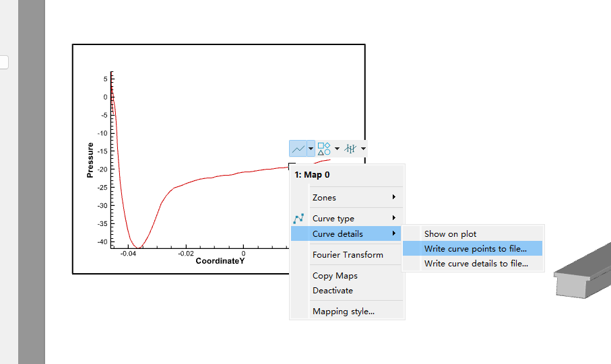Select the CoordinateY axis title
The width and height of the screenshot is (611, 364).
point(220,261)
